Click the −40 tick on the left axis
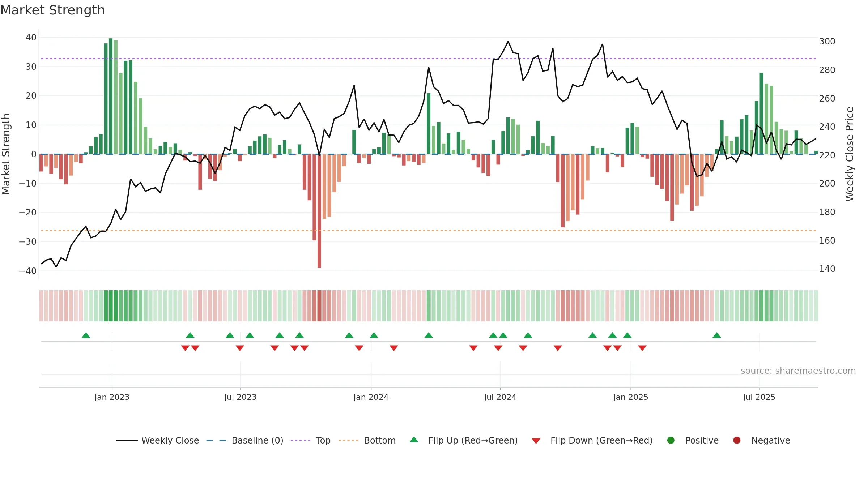This screenshot has height=488, width=868. pyautogui.click(x=28, y=271)
